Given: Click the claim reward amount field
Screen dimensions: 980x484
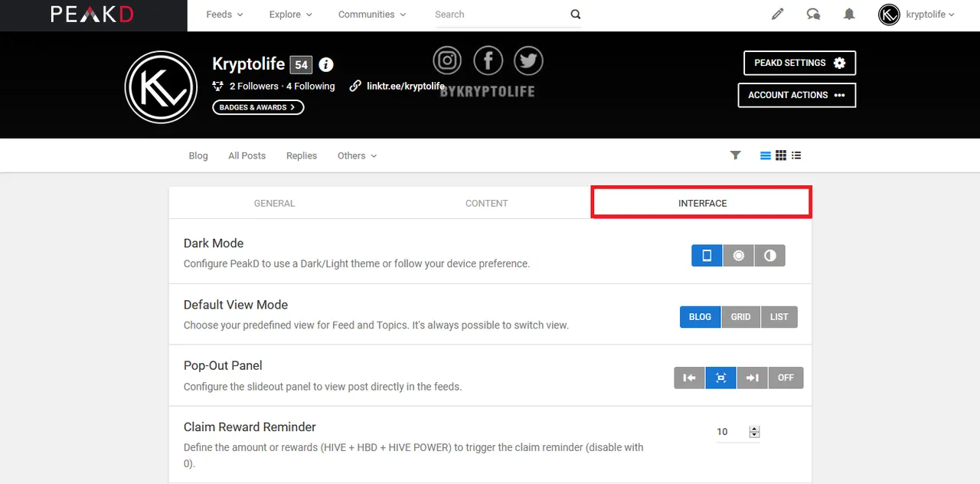Looking at the screenshot, I should (731, 432).
